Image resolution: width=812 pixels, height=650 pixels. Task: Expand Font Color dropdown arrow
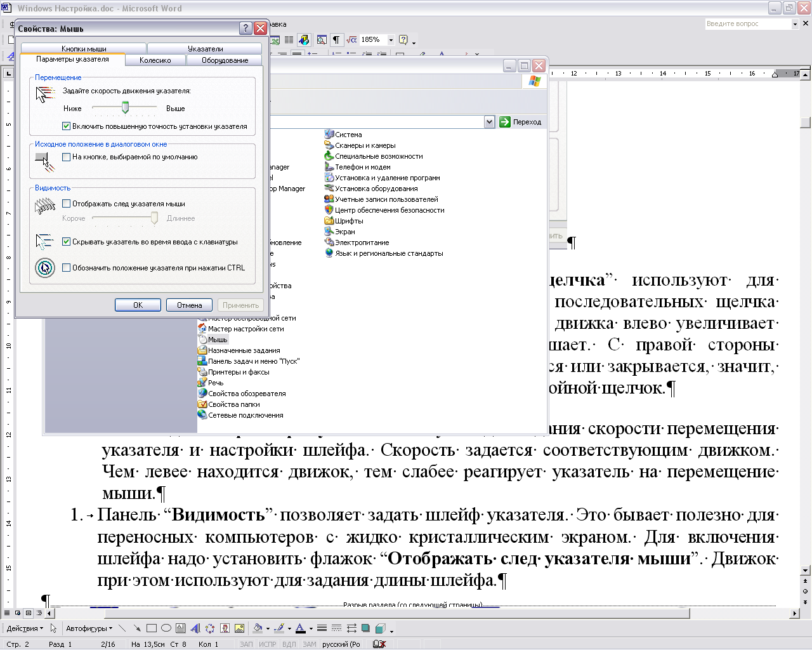311,628
